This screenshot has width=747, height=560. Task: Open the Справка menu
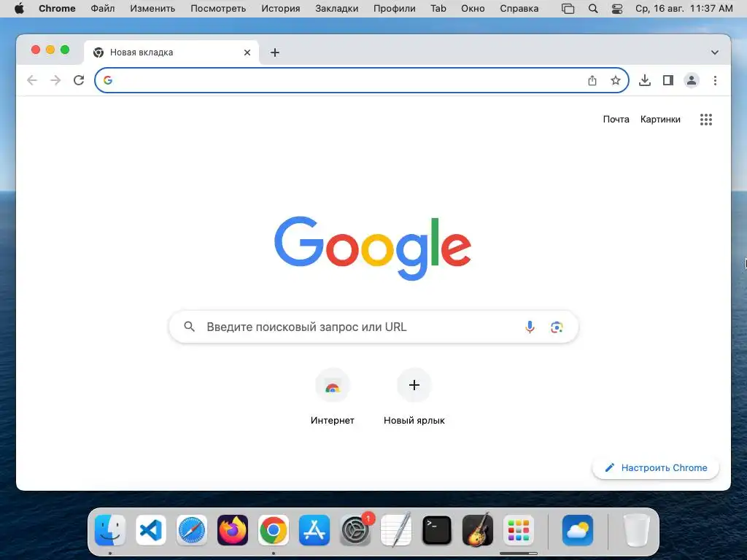[519, 9]
